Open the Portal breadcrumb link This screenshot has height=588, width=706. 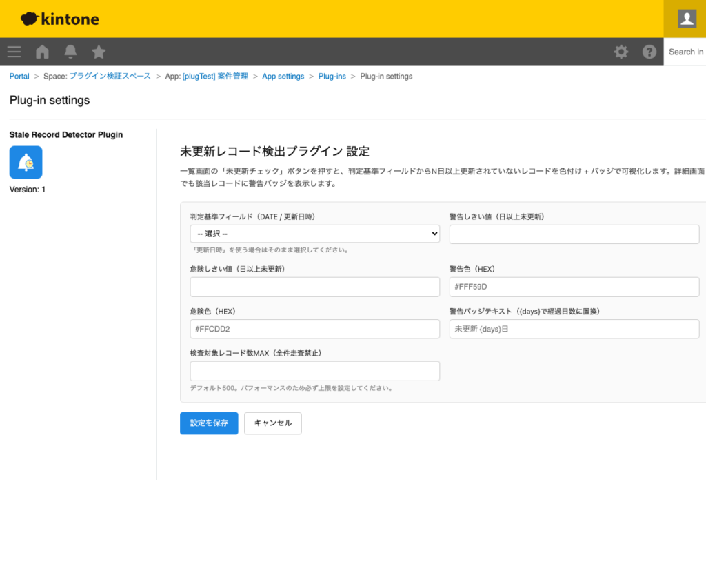(19, 76)
